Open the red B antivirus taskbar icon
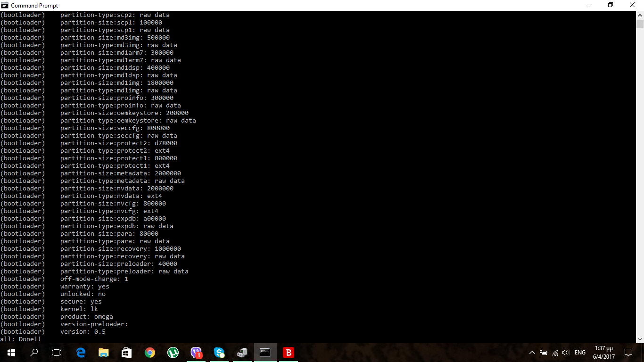The height and width of the screenshot is (362, 644). click(x=288, y=353)
